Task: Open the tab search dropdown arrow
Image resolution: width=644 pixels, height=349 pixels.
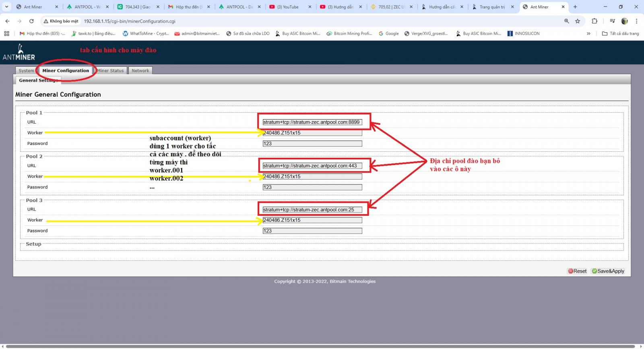Action: tap(6, 7)
